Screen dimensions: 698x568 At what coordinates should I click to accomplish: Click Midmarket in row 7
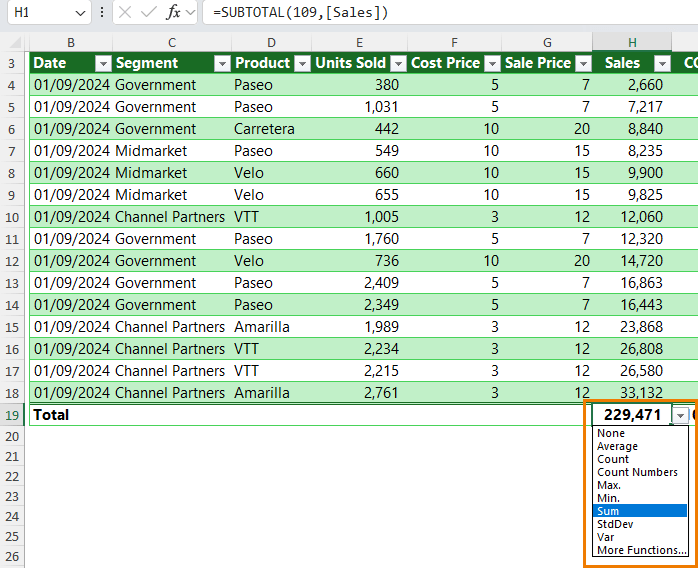(172, 151)
